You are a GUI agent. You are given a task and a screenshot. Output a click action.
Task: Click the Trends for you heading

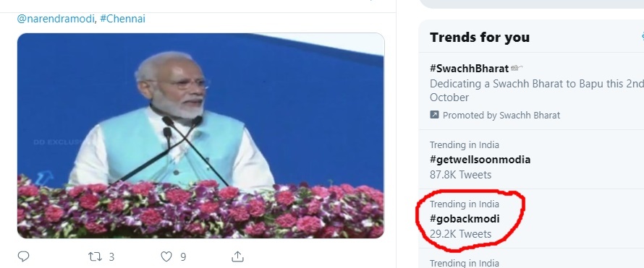point(480,38)
